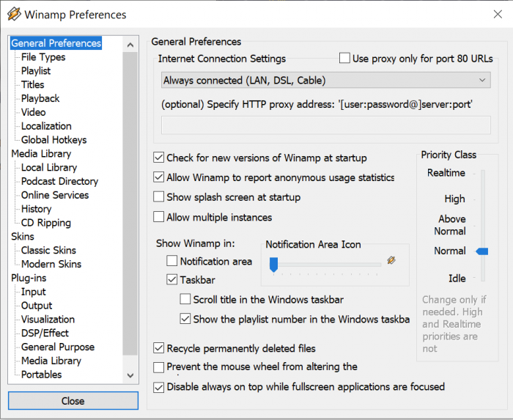Click the Winamp lightning icon in title bar
This screenshot has height=420, width=513.
tap(12, 15)
